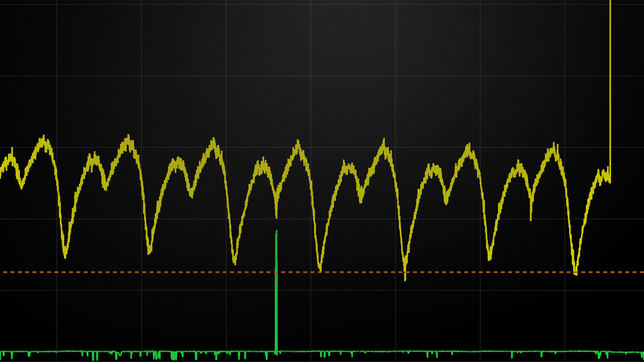The image size is (644, 362).
Task: Click the yellow peak just before the final trough
Action: (x=554, y=147)
